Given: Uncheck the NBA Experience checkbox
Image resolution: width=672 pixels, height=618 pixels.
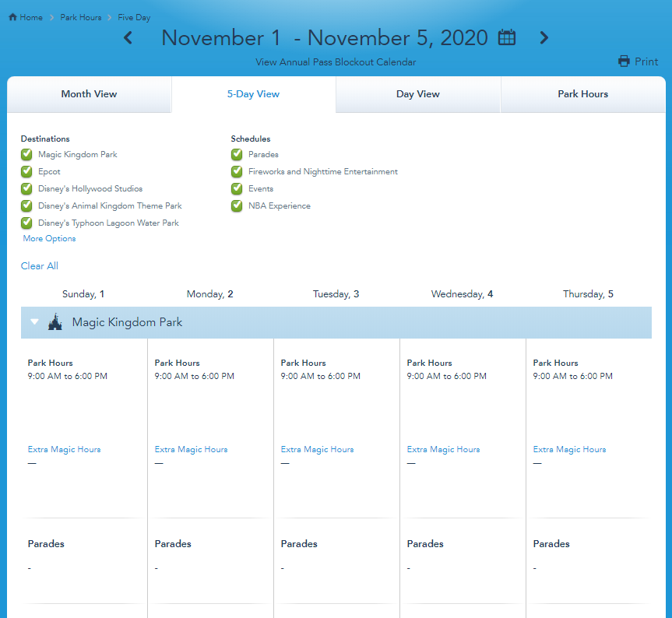Looking at the screenshot, I should pos(237,206).
